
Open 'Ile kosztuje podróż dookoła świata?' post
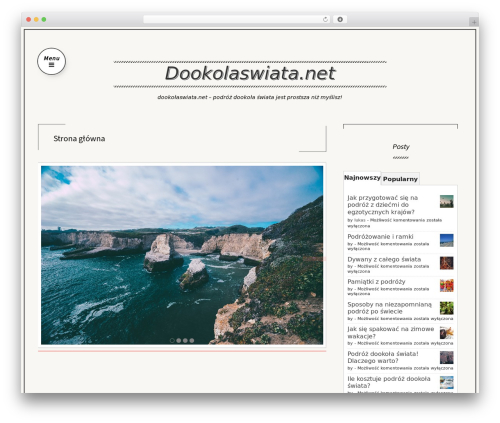[389, 382]
